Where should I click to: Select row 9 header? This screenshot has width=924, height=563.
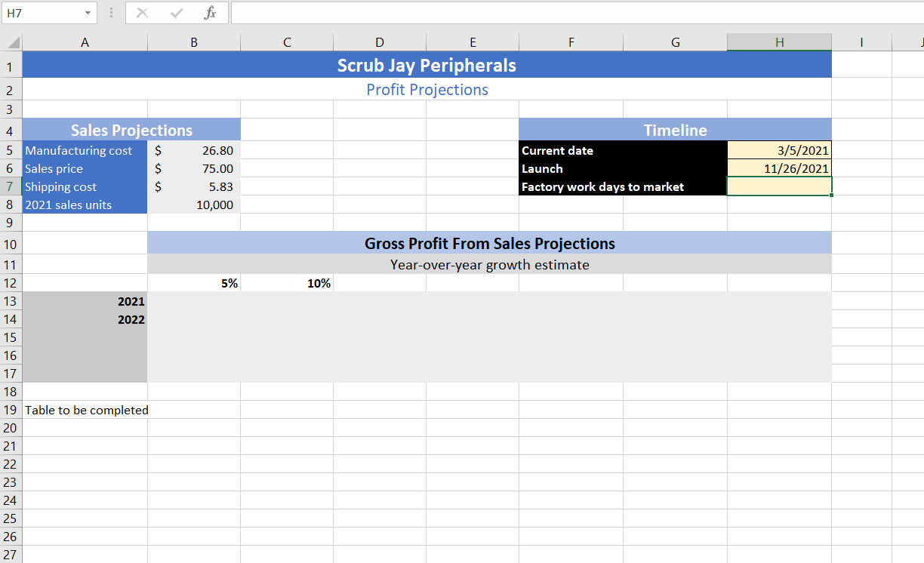11,223
